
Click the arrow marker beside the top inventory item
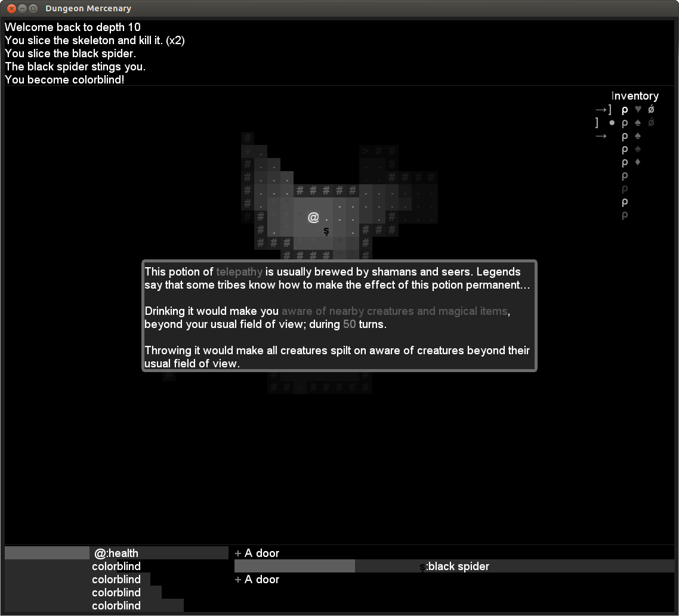point(600,109)
